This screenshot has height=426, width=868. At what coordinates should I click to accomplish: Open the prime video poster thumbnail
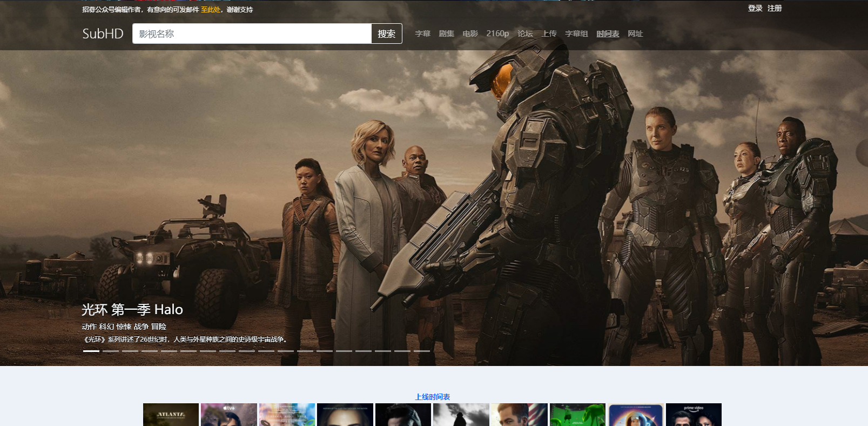point(694,415)
